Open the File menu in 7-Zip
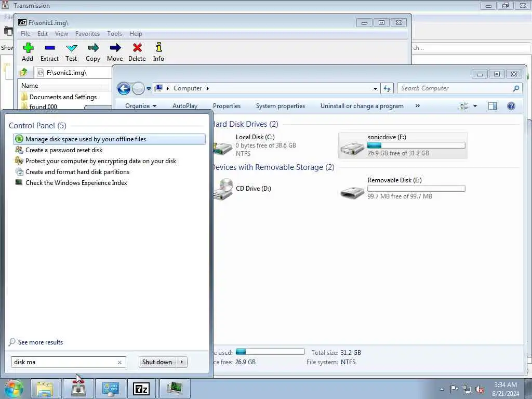532x399 pixels. [x=25, y=34]
